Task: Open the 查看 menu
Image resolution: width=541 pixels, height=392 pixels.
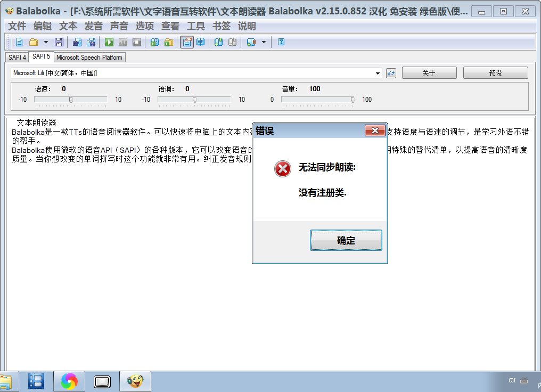Action: (170, 26)
